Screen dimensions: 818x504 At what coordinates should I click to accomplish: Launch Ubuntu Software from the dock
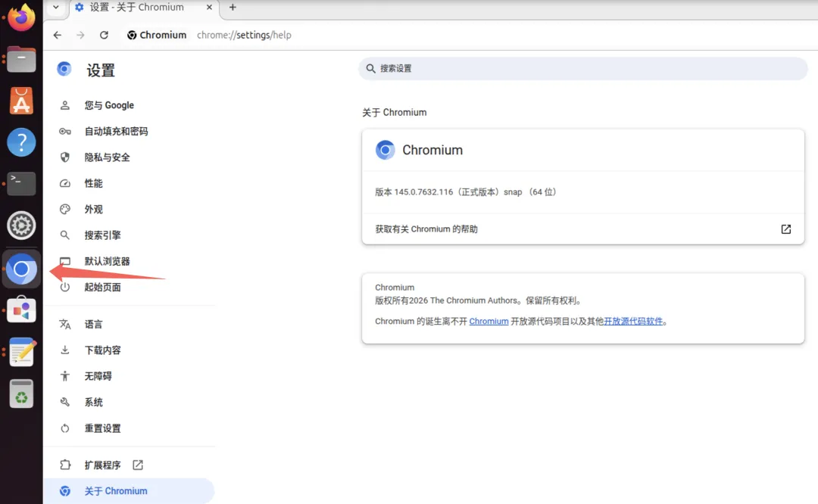[21, 101]
